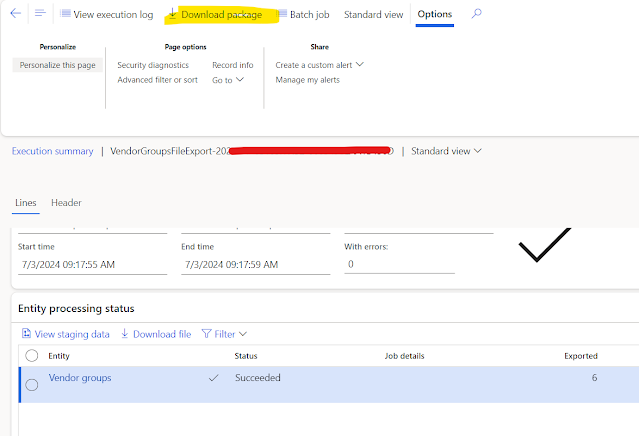Click the With errors value field
Screen dimensions: 639x436
(399, 264)
